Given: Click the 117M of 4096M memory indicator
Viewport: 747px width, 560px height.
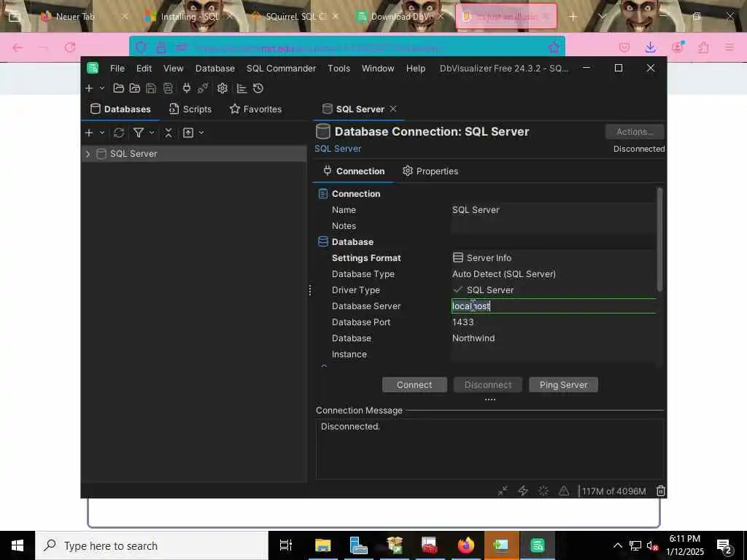Looking at the screenshot, I should point(614,491).
